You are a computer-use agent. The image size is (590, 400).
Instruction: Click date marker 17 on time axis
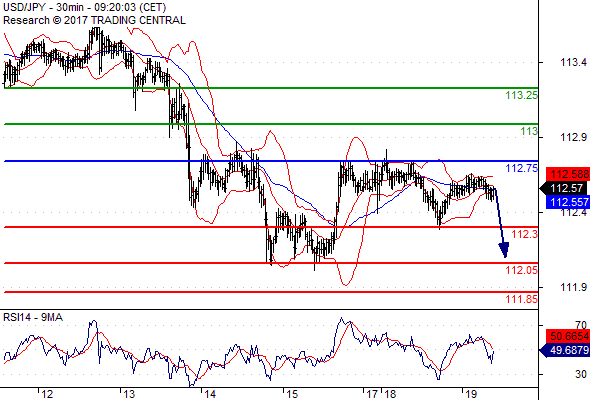point(372,394)
